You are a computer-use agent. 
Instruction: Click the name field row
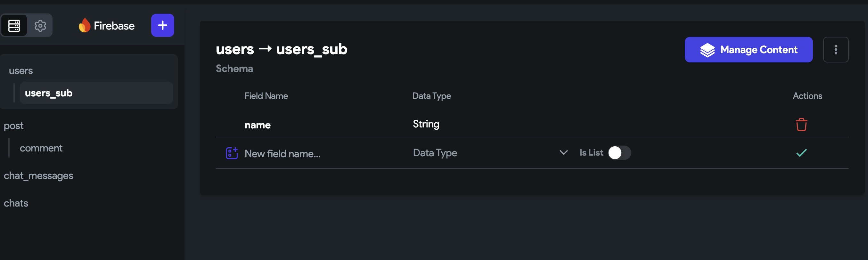tap(532, 124)
